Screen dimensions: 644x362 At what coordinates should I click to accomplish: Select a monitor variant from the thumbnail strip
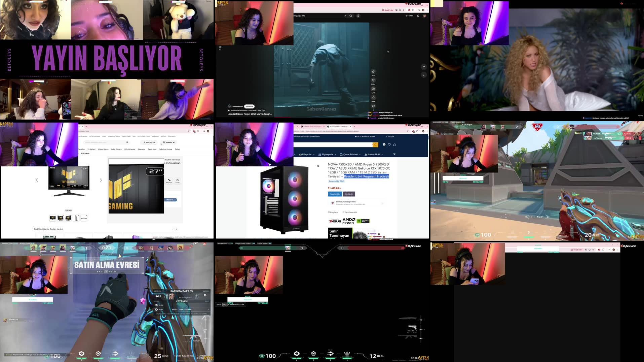click(52, 218)
